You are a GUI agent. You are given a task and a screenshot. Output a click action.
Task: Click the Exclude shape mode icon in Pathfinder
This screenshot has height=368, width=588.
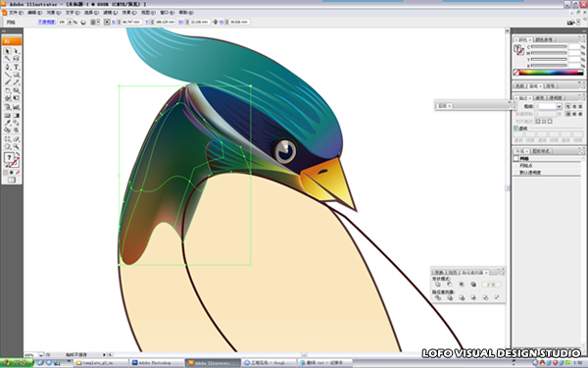pyautogui.click(x=473, y=285)
